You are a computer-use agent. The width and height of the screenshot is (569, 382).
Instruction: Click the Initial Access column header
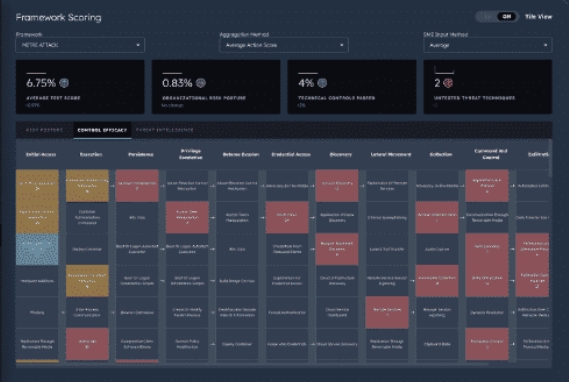click(41, 154)
